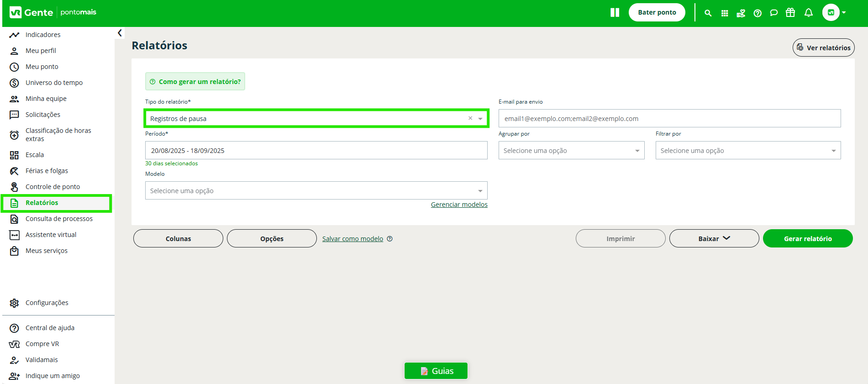The image size is (868, 384).
Task: Open Férias e folgas menu item
Action: (47, 171)
